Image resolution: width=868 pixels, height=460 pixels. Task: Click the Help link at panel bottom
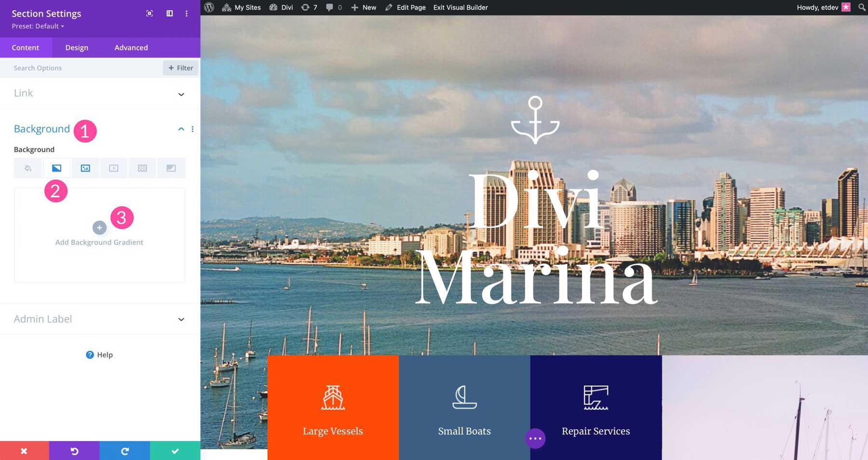99,354
